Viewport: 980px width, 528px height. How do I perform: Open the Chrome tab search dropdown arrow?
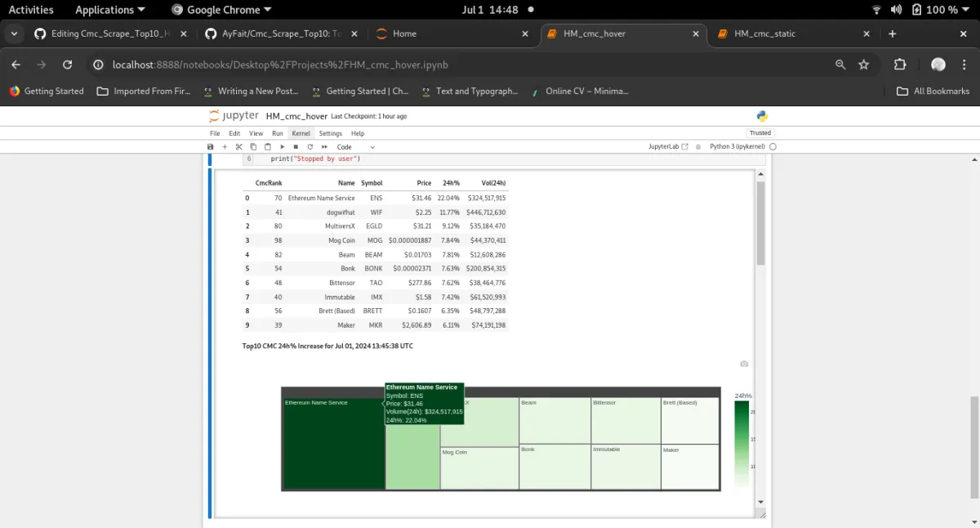[x=15, y=34]
